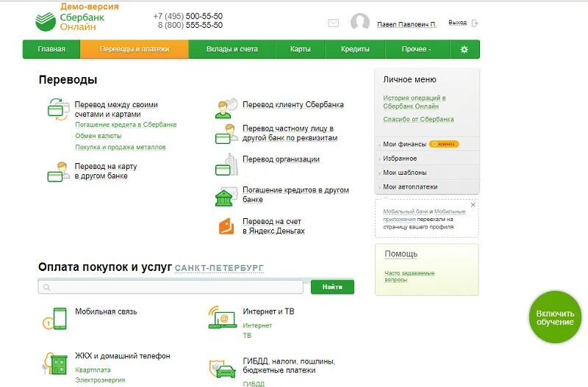Expand the Прочее dropdown menu
588x387 pixels.
(x=416, y=49)
